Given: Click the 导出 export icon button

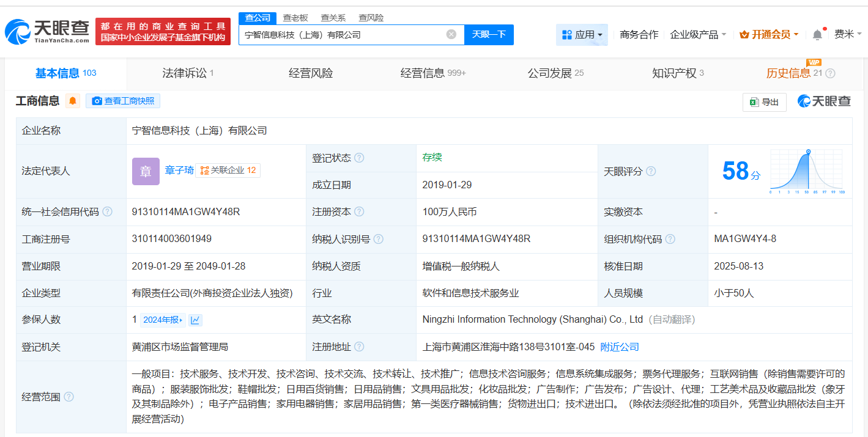Looking at the screenshot, I should (x=763, y=102).
